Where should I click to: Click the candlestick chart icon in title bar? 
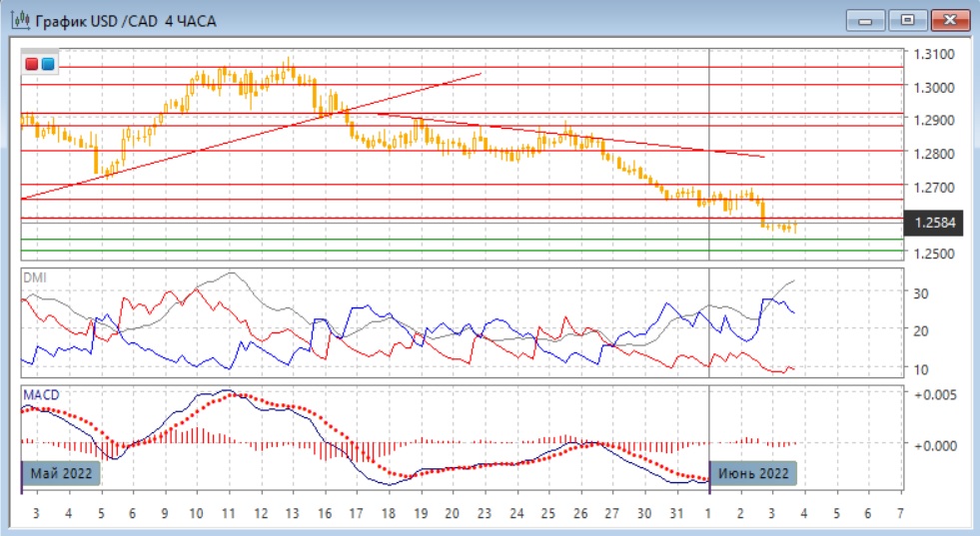pyautogui.click(x=19, y=20)
